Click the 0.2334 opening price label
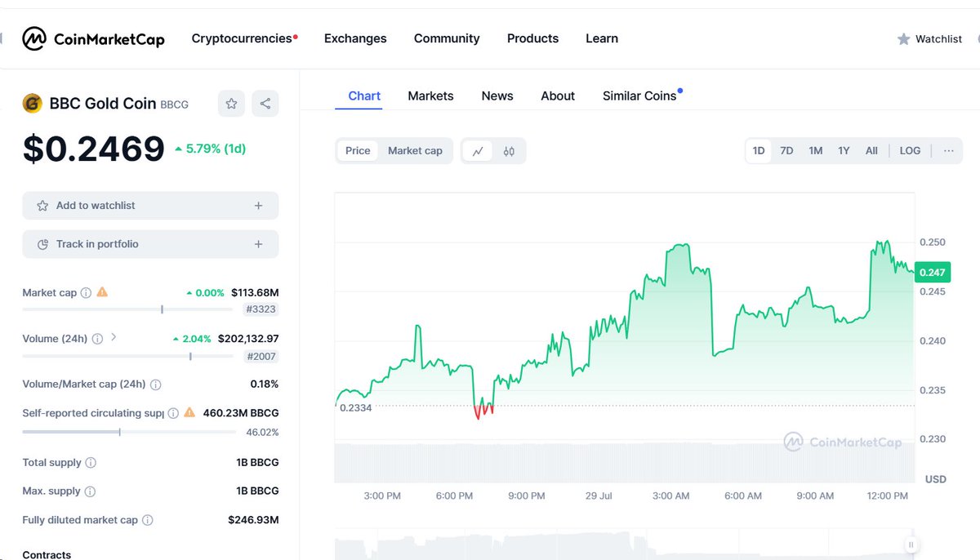980x560 pixels. point(356,407)
